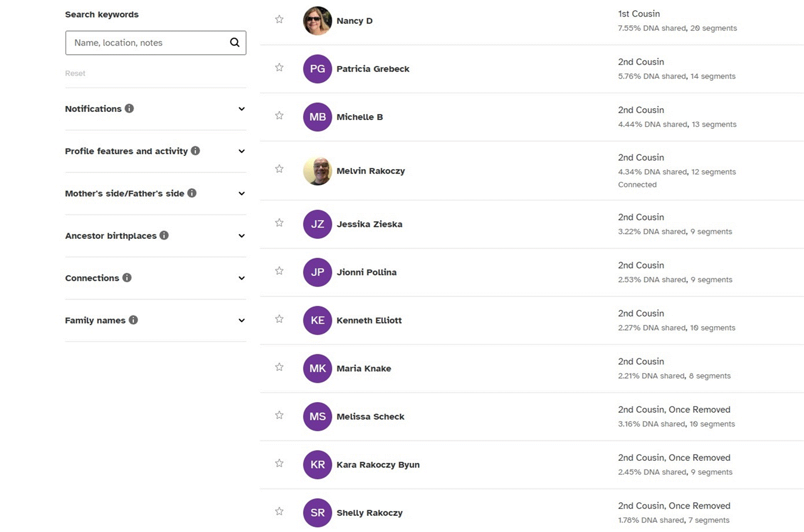Expand the Notifications filter chevron

click(242, 109)
